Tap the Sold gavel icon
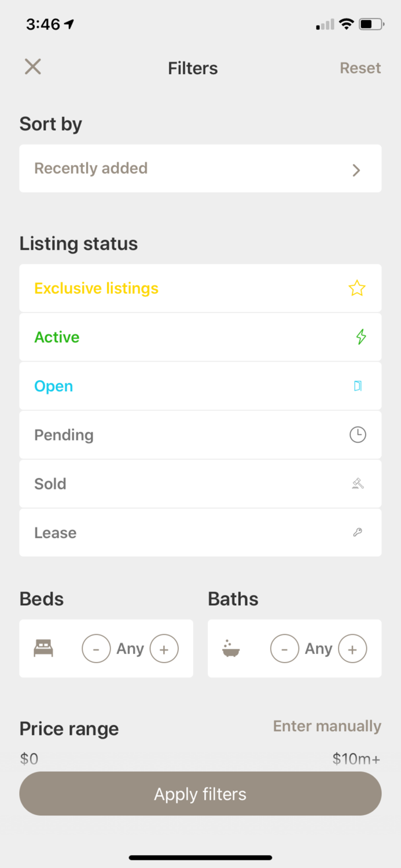 [x=358, y=484]
